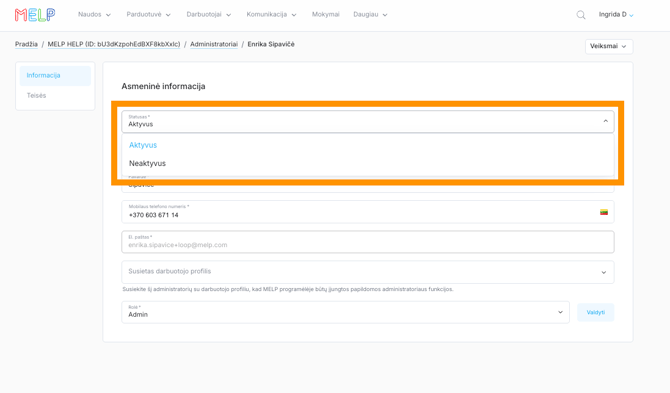Open the Veiksmai actions dropdown

[608, 46]
